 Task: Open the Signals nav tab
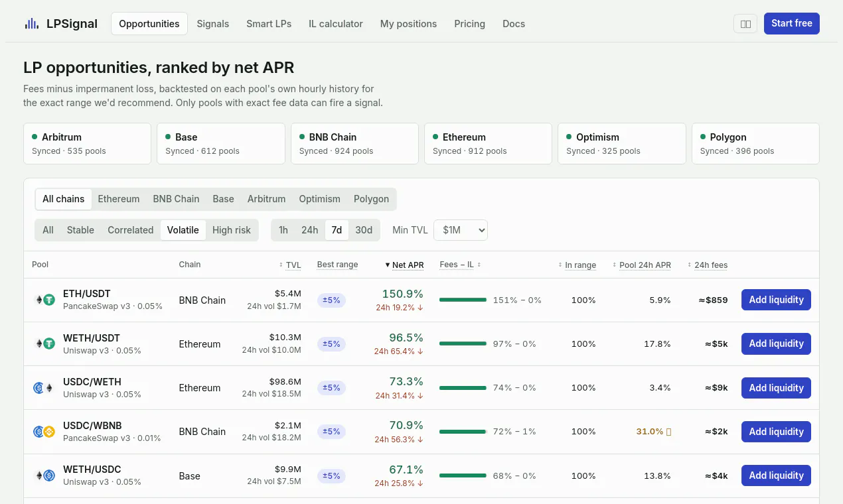(x=213, y=24)
